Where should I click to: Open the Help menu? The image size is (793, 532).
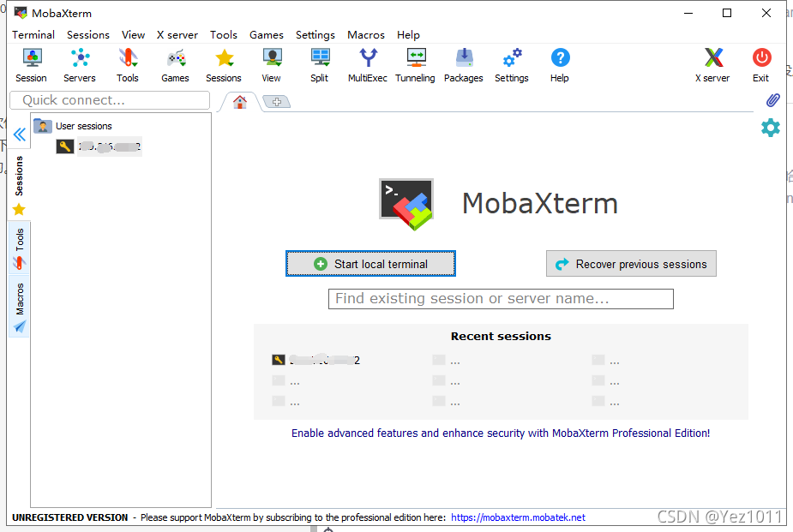click(408, 35)
